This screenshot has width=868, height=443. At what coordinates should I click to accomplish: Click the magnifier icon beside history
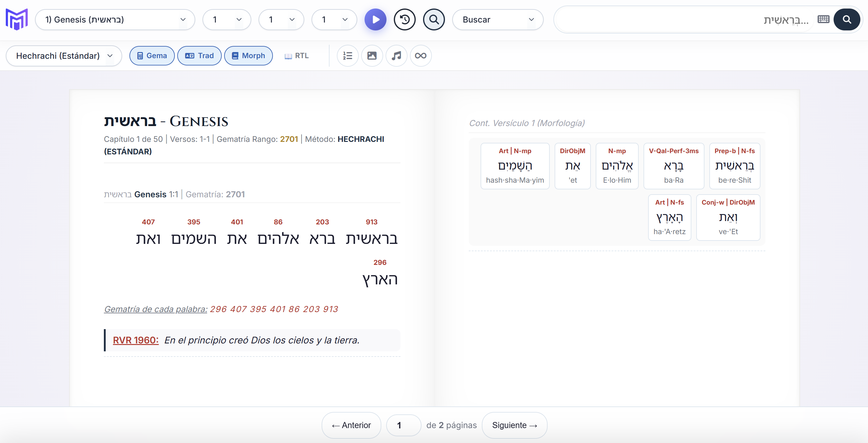434,19
